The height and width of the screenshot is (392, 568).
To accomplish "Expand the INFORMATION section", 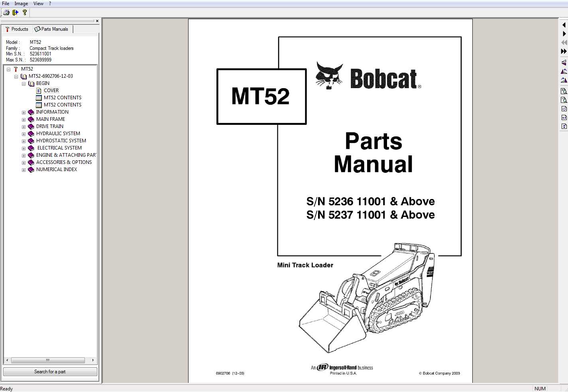I will tap(24, 112).
